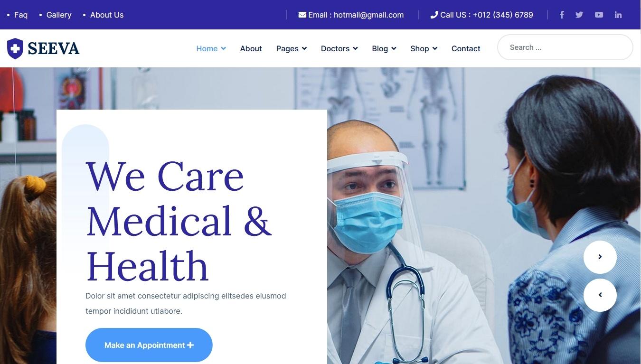
Task: Open the Gallery link in top bar
Action: tap(59, 15)
